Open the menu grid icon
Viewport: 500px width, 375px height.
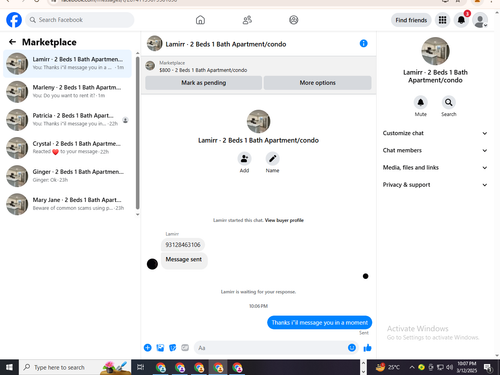[x=442, y=20]
